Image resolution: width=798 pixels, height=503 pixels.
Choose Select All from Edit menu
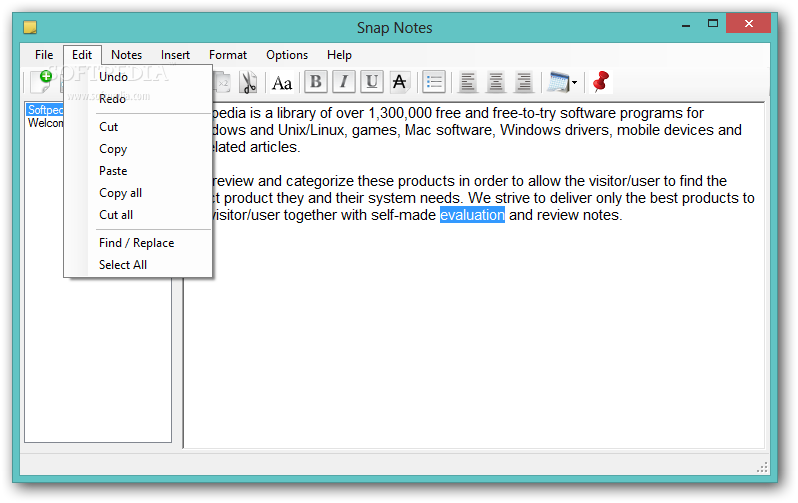point(138,265)
